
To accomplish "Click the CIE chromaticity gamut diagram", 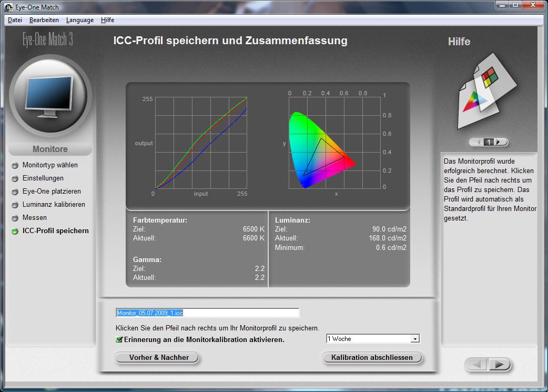I will (334, 143).
